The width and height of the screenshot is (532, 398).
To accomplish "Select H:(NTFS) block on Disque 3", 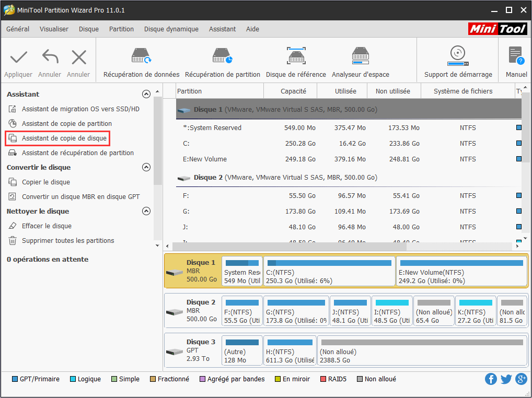I will click(x=290, y=350).
